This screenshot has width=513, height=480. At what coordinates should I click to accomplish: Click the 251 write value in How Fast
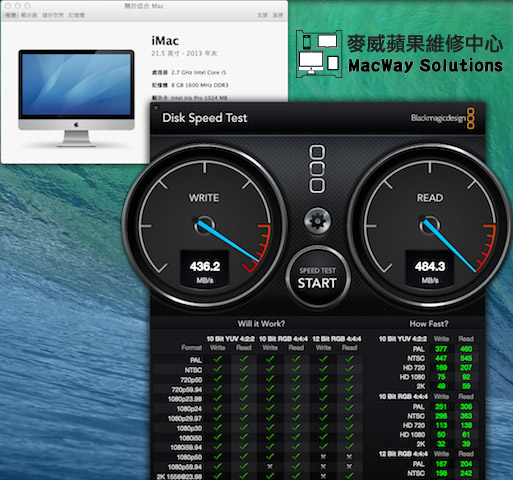pos(441,407)
